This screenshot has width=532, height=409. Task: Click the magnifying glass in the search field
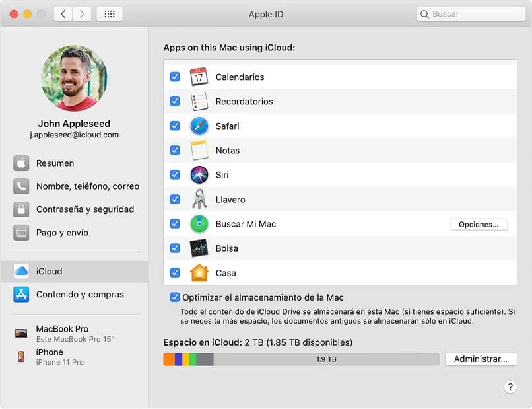coord(424,14)
